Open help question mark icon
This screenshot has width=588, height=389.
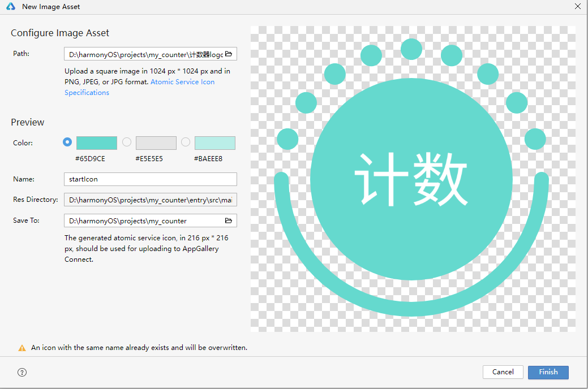point(22,372)
